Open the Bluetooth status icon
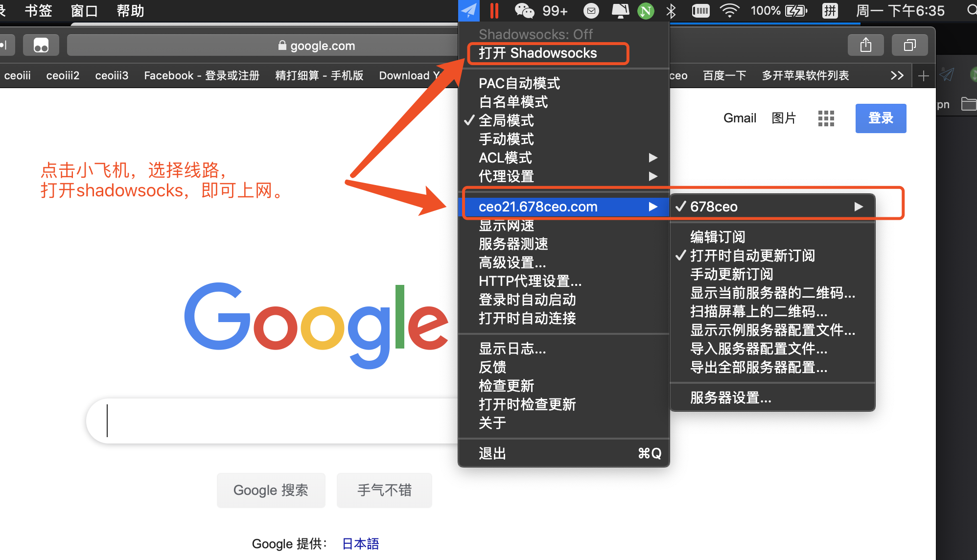The height and width of the screenshot is (560, 977). (671, 10)
